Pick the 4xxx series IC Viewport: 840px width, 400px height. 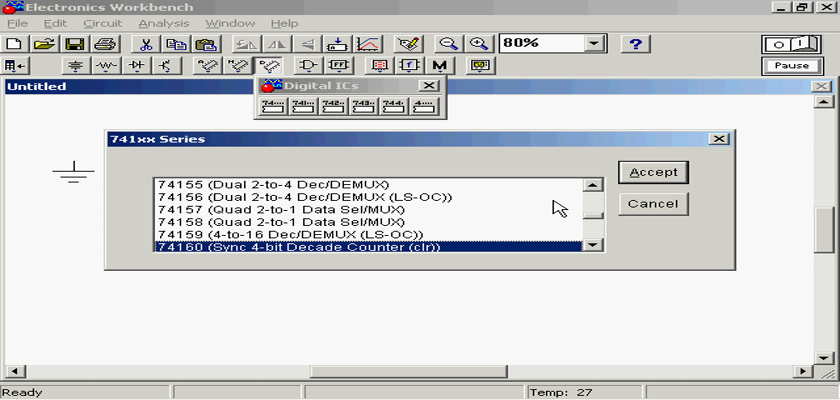(424, 106)
